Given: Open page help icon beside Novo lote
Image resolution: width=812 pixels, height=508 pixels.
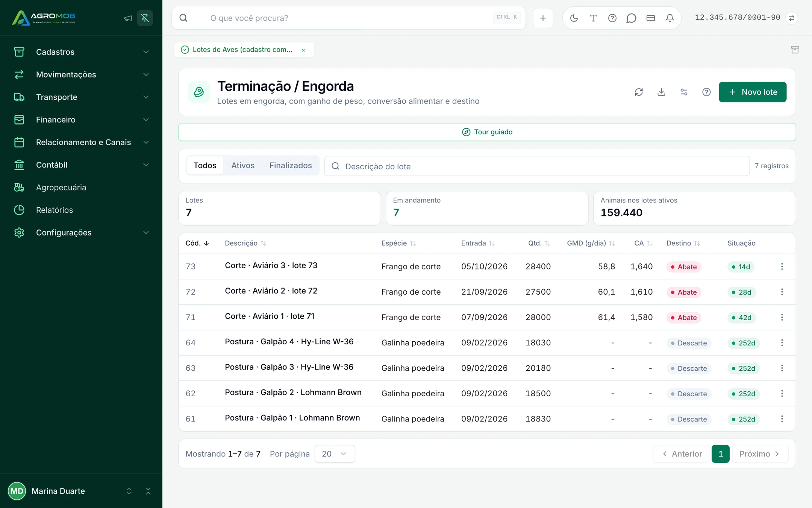Looking at the screenshot, I should coord(707,92).
